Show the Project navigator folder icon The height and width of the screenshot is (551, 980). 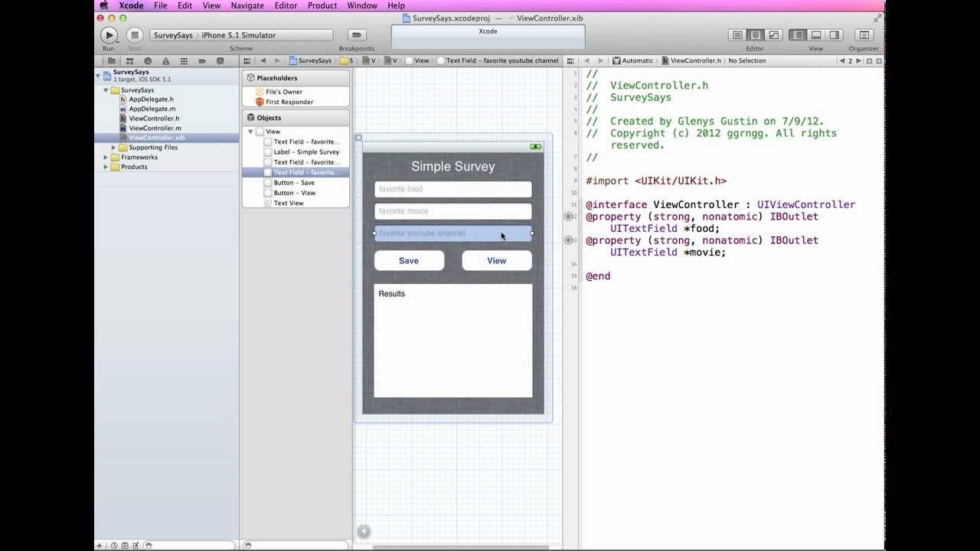[x=112, y=60]
